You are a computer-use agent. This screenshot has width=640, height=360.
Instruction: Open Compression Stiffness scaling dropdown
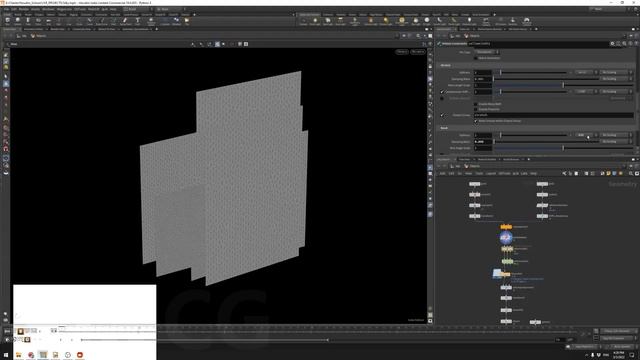(x=616, y=92)
